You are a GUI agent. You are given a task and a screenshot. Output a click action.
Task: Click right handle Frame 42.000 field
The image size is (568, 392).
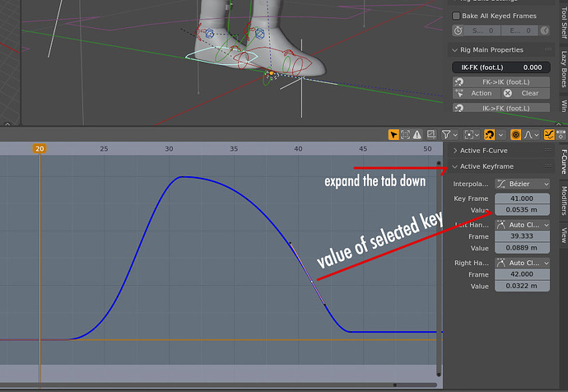[522, 274]
